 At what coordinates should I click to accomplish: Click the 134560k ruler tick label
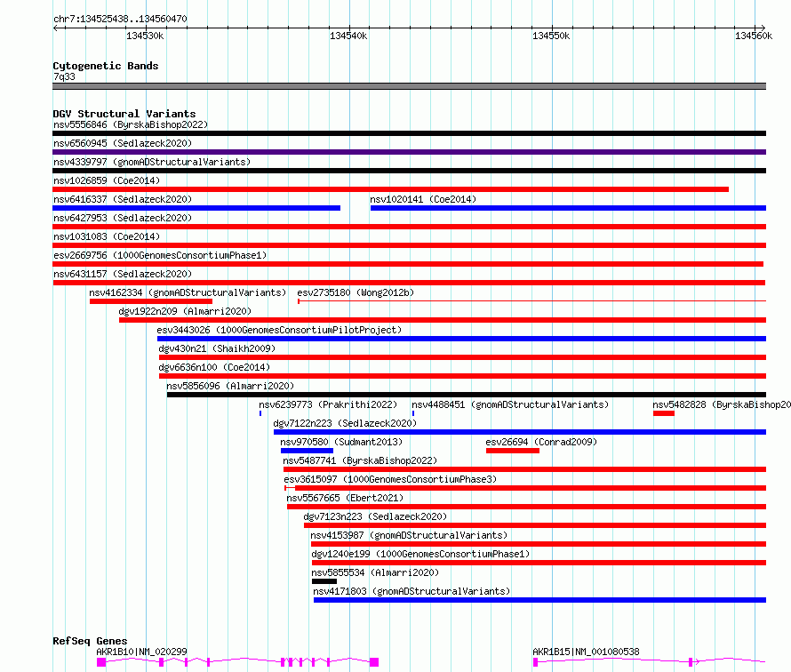(753, 36)
